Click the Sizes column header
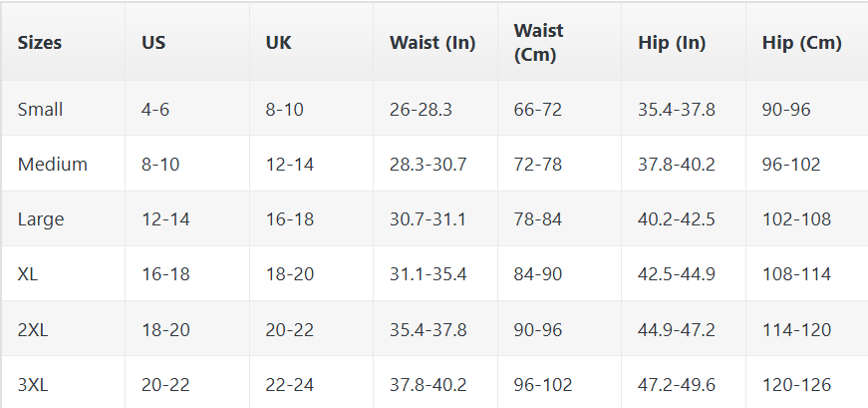Viewport: 868px width, 408px height. coord(40,43)
